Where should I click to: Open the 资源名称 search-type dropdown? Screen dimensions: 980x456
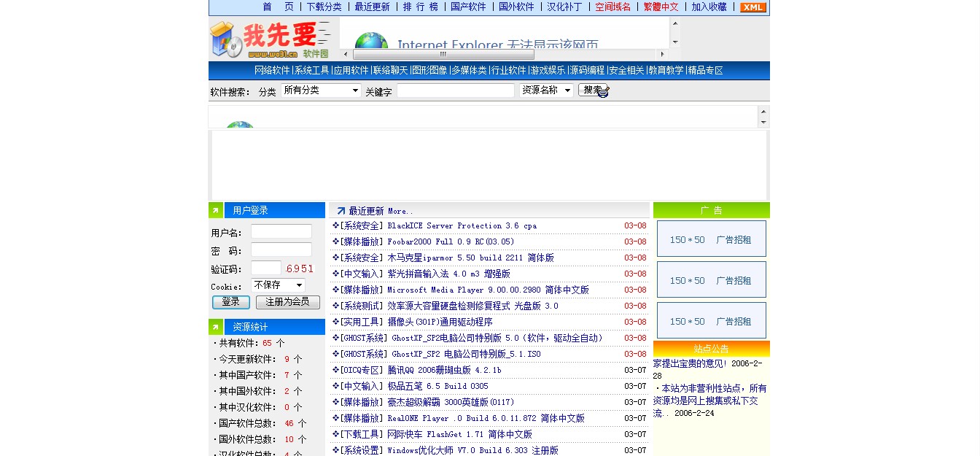click(546, 90)
